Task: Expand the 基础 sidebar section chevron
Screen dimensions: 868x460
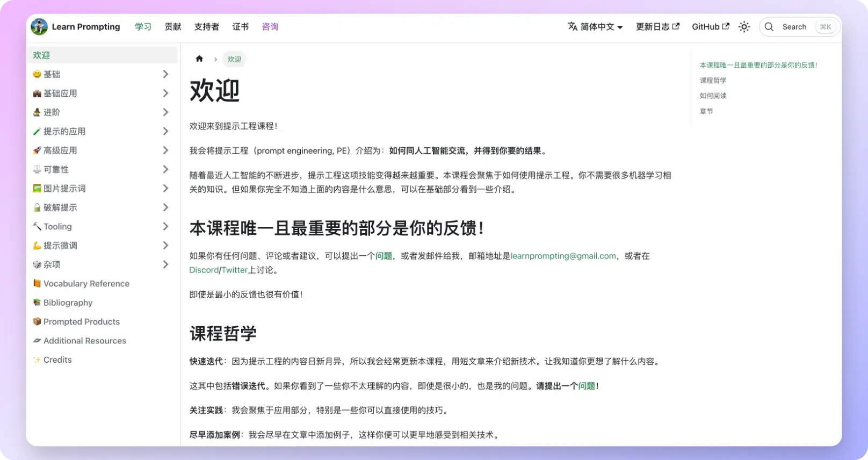Action: (x=165, y=74)
